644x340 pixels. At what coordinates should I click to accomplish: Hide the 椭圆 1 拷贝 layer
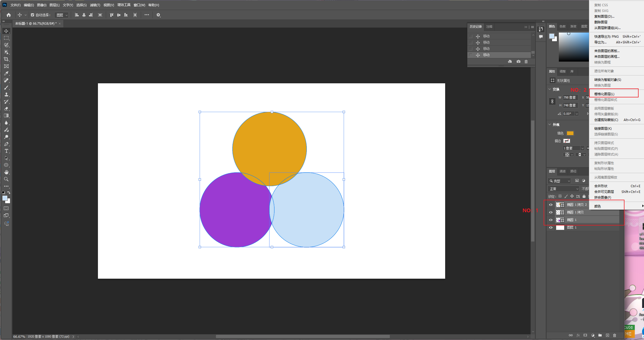click(551, 212)
